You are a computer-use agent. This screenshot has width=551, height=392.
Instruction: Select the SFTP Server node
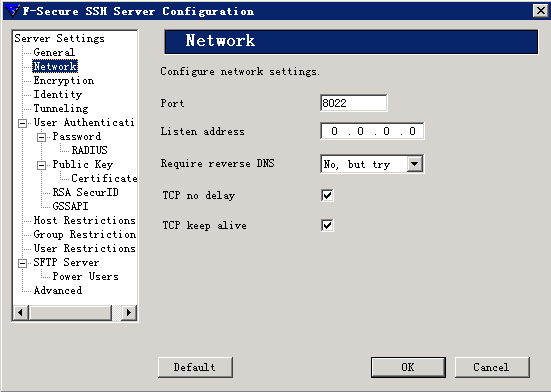pyautogui.click(x=66, y=263)
